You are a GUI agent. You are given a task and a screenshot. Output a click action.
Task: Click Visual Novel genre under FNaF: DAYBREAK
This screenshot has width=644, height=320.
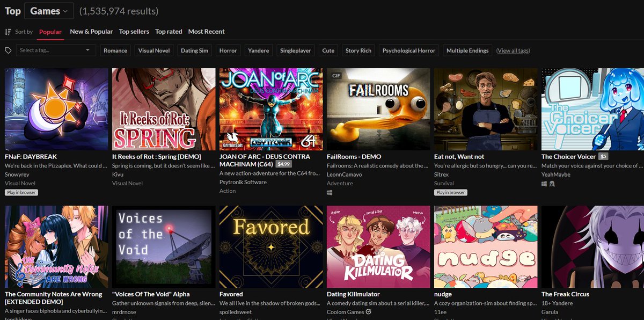point(20,183)
